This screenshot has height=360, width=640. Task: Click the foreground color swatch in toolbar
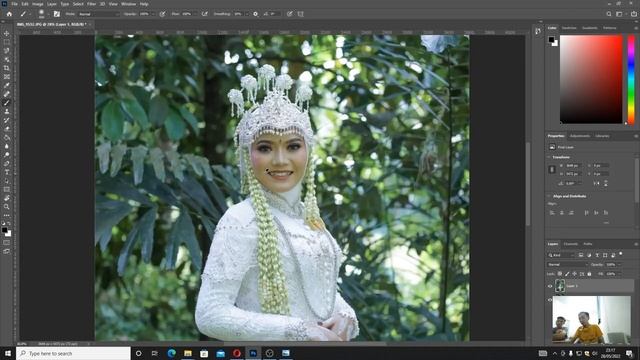[4, 231]
